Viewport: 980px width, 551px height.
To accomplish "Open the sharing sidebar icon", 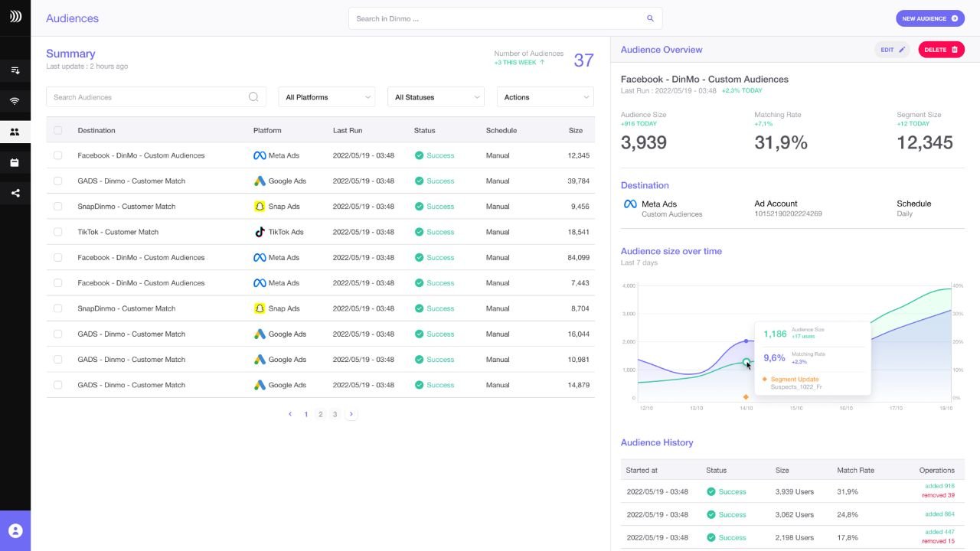I will [15, 193].
